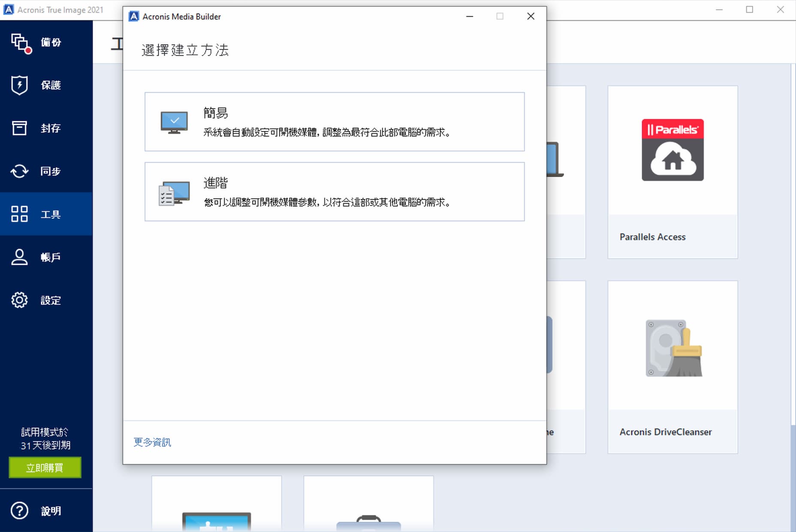This screenshot has width=796, height=532.
Task: Choose the 簡易 (Simple) creation method
Action: pyautogui.click(x=335, y=122)
